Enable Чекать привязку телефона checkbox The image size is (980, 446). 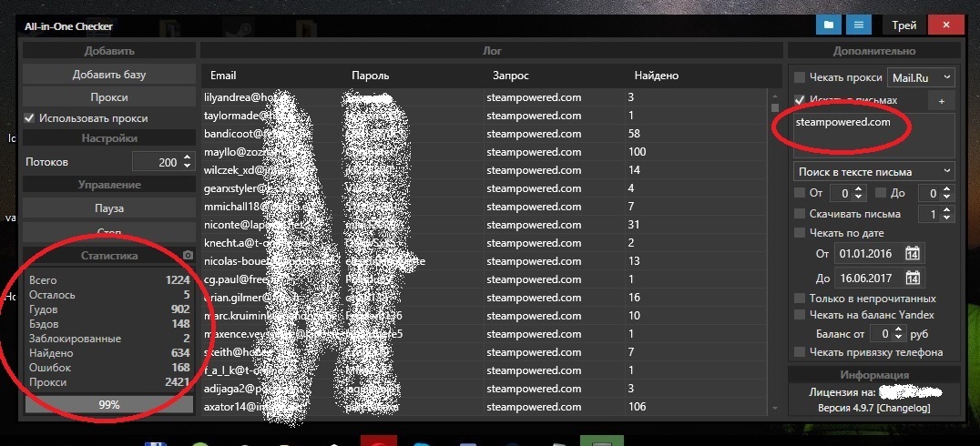(800, 351)
